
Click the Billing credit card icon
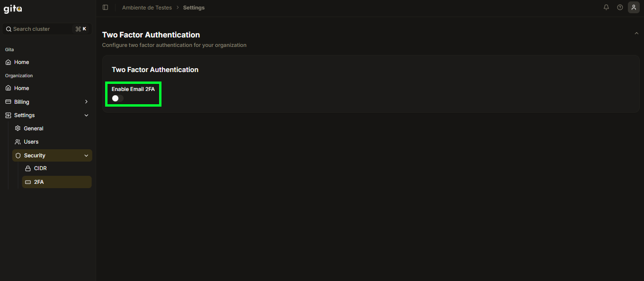coord(8,102)
